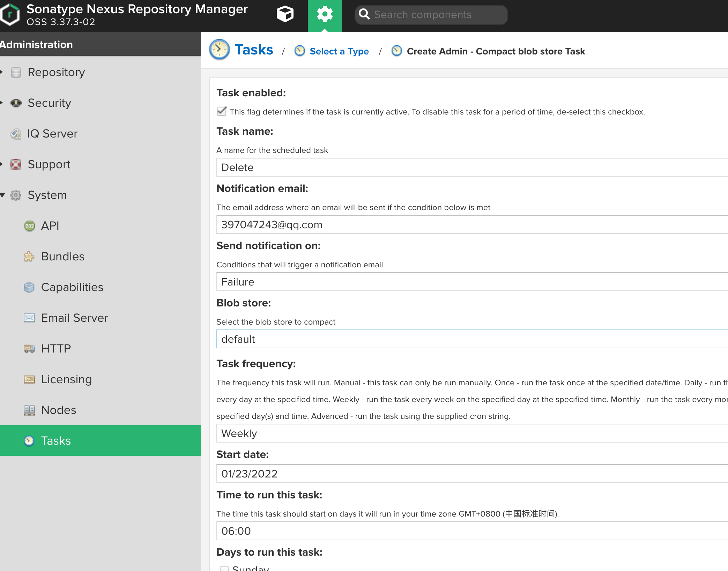The image size is (728, 571).
Task: Click the System gear icon
Action: [x=16, y=195]
